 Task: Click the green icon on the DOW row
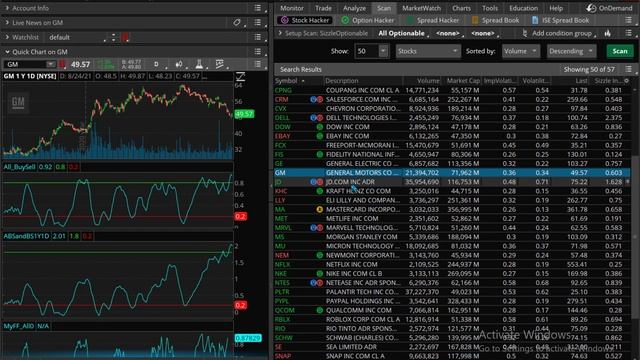coord(320,127)
